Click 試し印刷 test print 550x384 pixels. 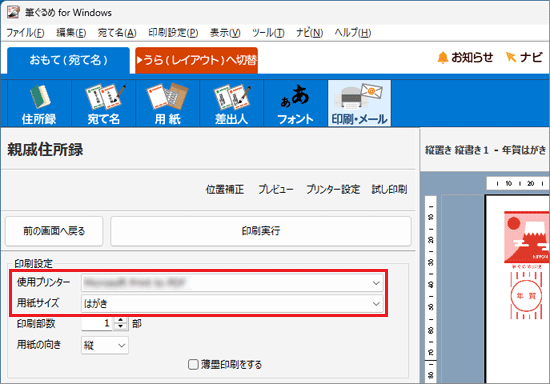pyautogui.click(x=389, y=190)
